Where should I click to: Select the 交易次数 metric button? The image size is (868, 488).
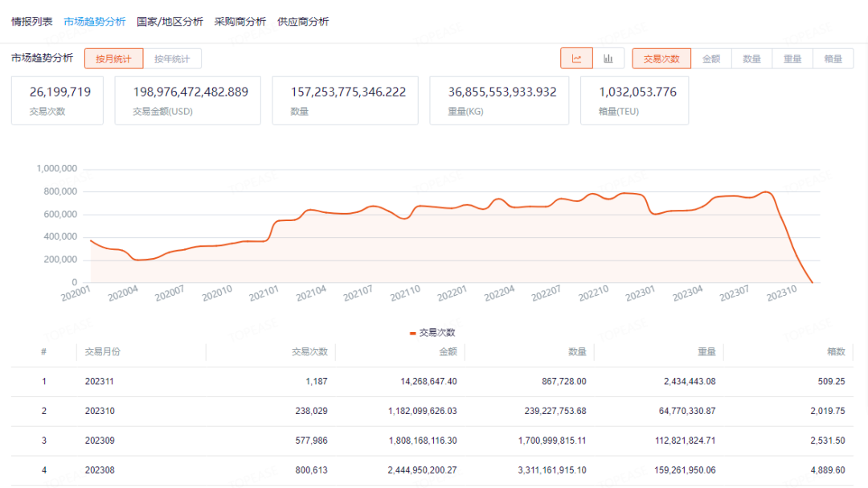click(661, 59)
